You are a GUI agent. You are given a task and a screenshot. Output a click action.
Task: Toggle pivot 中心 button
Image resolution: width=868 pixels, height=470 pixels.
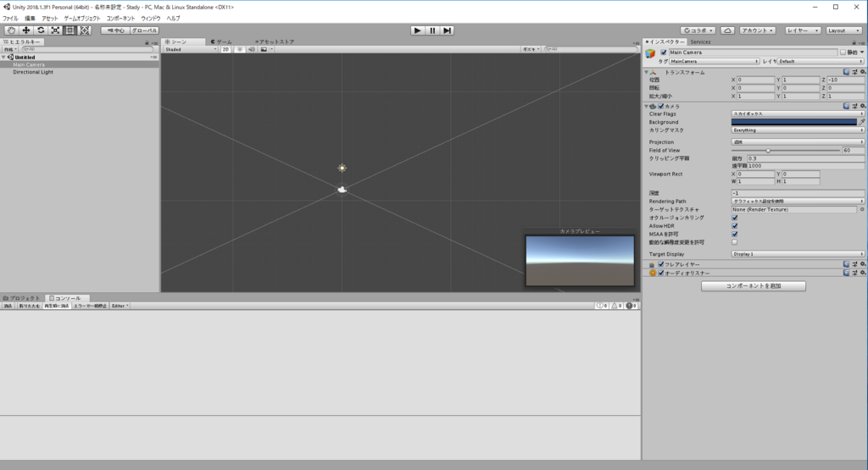point(115,30)
